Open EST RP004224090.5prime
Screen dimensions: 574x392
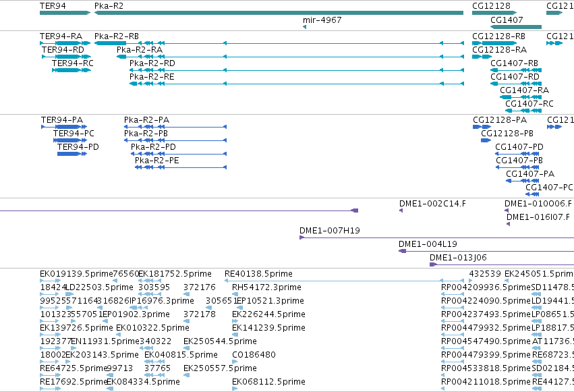coord(453,308)
